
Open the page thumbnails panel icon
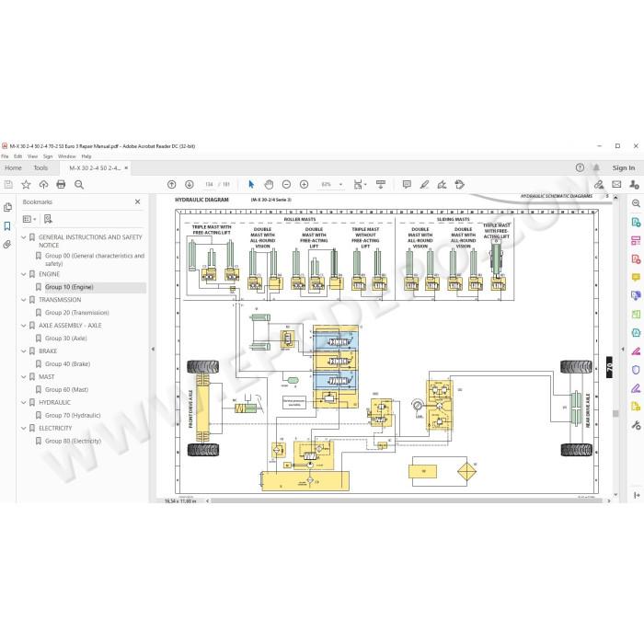pyautogui.click(x=7, y=207)
